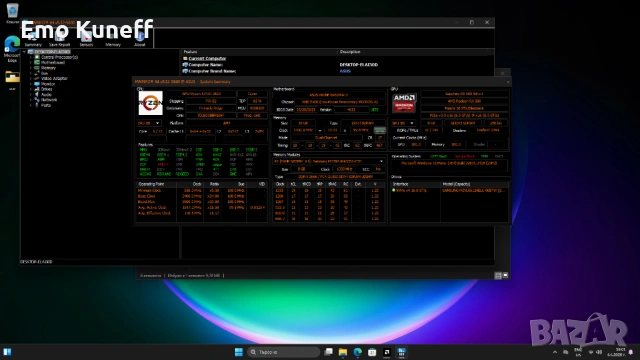Click the Interface column header in Drives
Screen dimensions: 640x360
(x=416, y=184)
